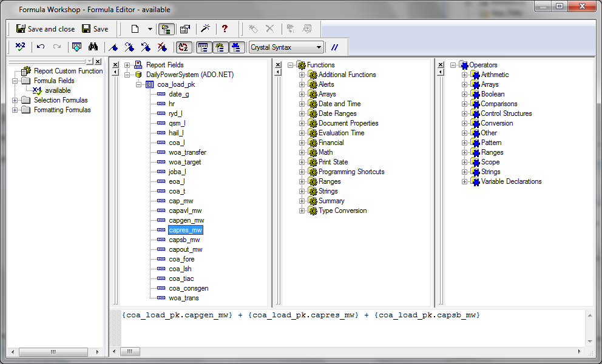
Task: Select the date_g field
Action: pos(178,94)
